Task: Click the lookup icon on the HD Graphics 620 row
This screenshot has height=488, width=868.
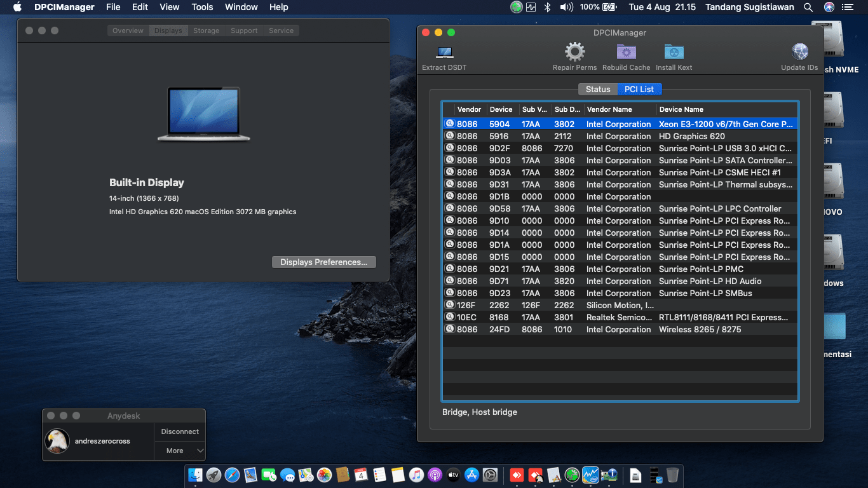Action: pos(450,136)
